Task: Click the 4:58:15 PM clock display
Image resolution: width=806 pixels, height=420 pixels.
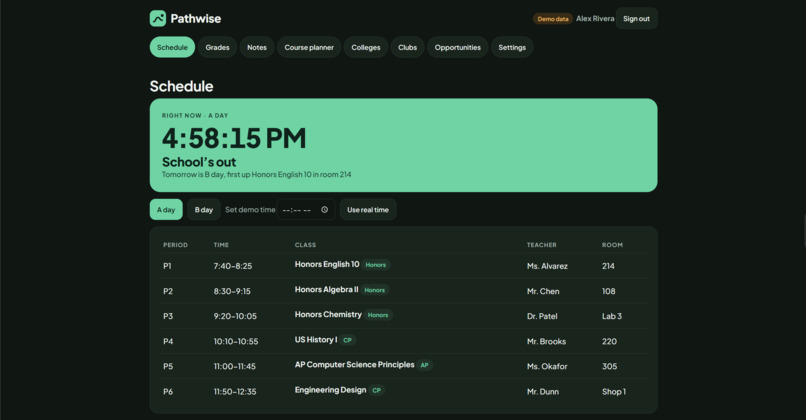Action: pos(234,138)
